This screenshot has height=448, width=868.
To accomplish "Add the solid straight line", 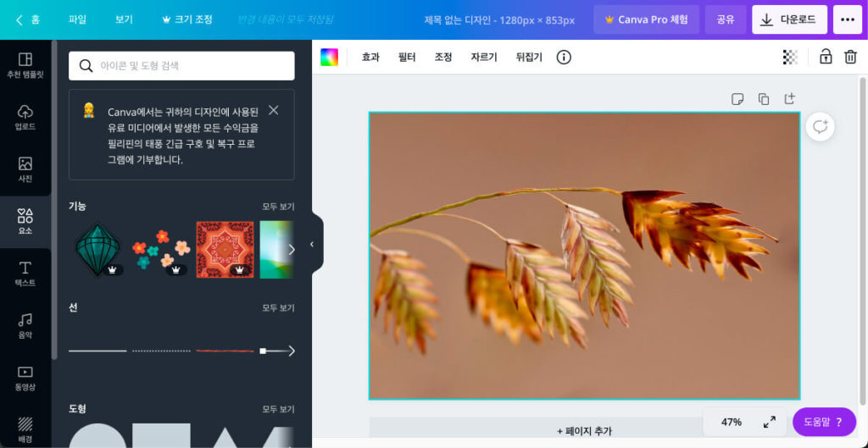I will (97, 351).
